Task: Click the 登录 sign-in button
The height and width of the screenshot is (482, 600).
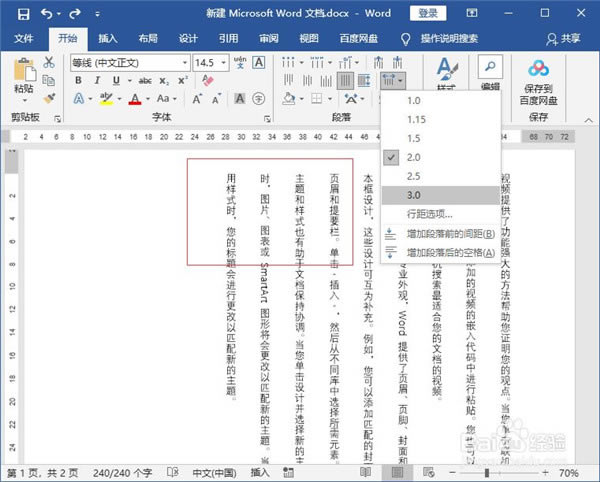Action: coord(428,13)
